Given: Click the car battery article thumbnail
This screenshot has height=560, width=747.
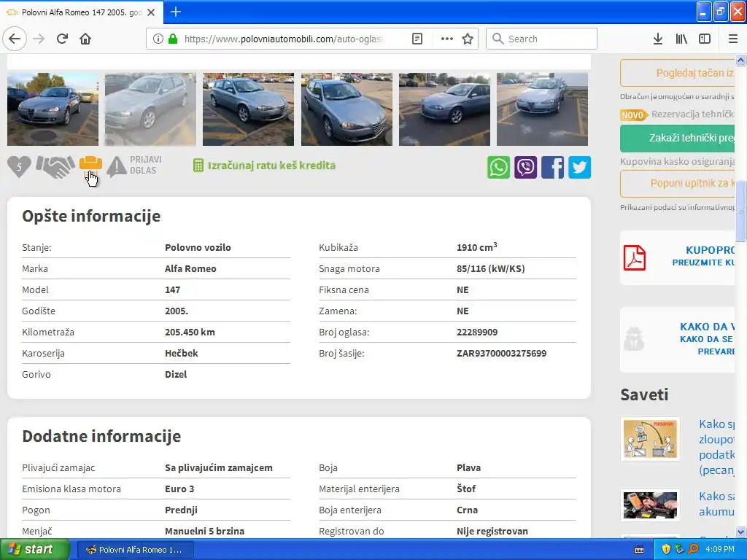Looking at the screenshot, I should [x=650, y=505].
